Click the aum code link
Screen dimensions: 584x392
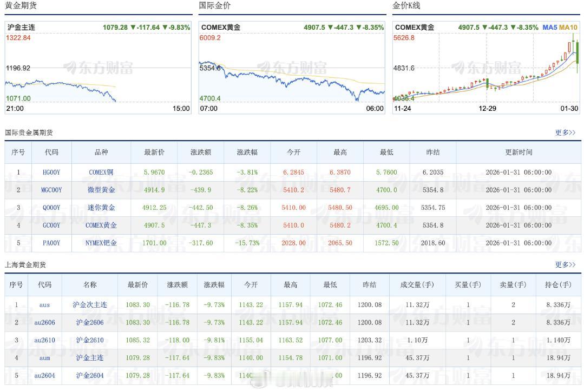pos(44,358)
